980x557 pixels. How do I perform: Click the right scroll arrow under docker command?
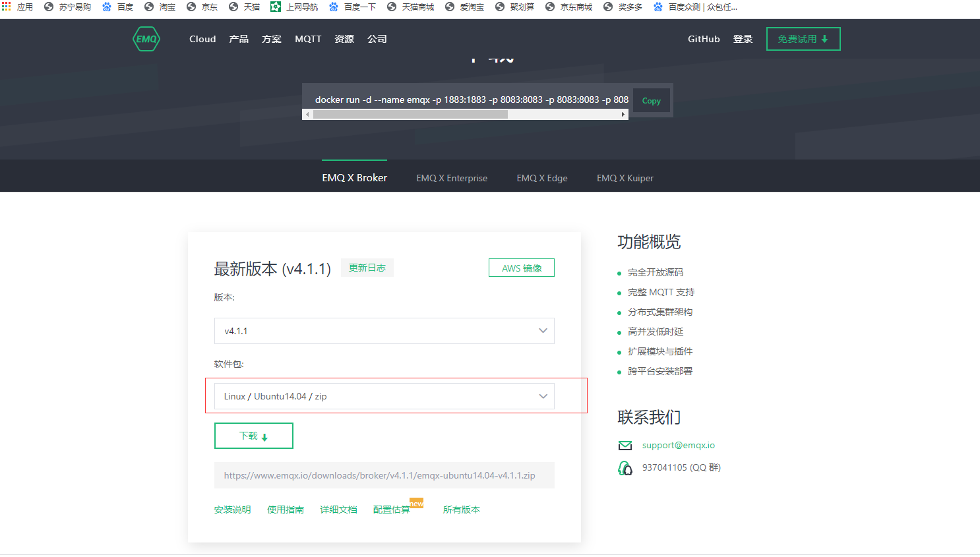pyautogui.click(x=623, y=115)
